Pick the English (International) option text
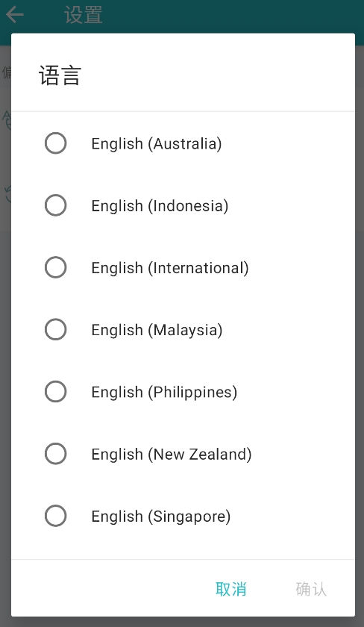The image size is (364, 627). point(170,268)
